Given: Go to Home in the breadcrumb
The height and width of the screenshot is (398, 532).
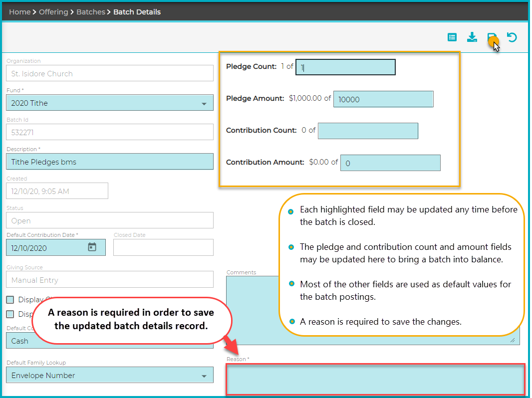Looking at the screenshot, I should click(19, 12).
